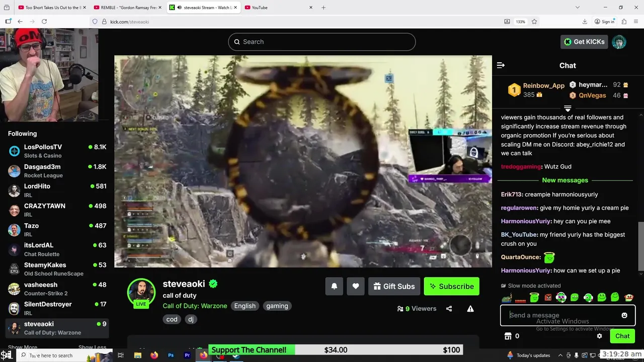Viewport: 644px width, 362px height.
Task: Click the Gift Subs button
Action: tap(394, 286)
